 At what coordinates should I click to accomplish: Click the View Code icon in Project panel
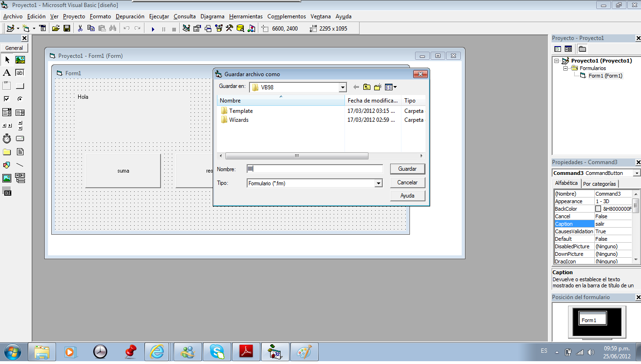point(557,48)
